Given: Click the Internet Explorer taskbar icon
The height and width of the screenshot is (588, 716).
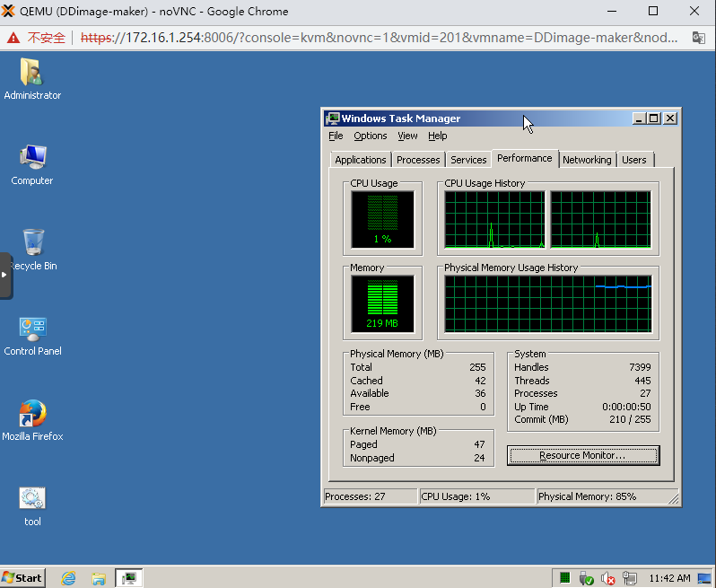Looking at the screenshot, I should 68,578.
